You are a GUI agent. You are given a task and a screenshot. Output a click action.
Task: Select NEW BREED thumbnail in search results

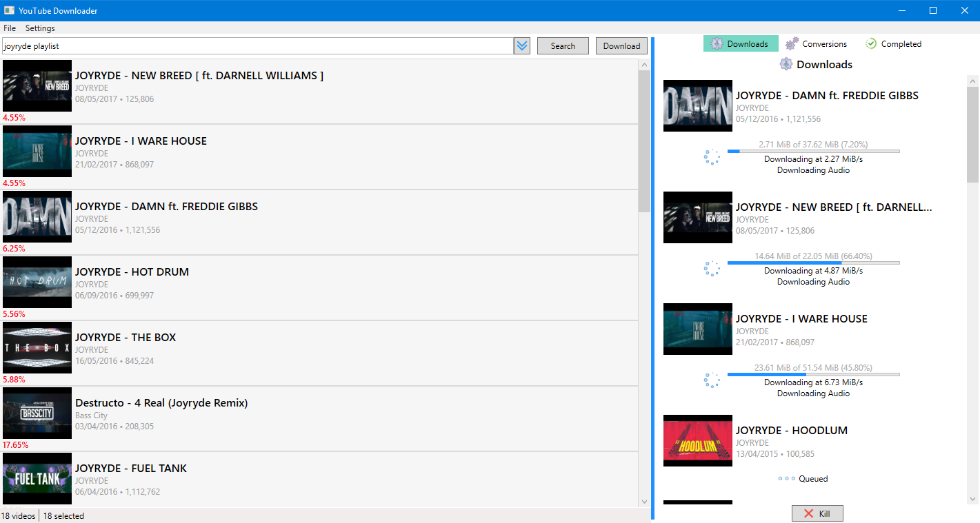(x=37, y=85)
